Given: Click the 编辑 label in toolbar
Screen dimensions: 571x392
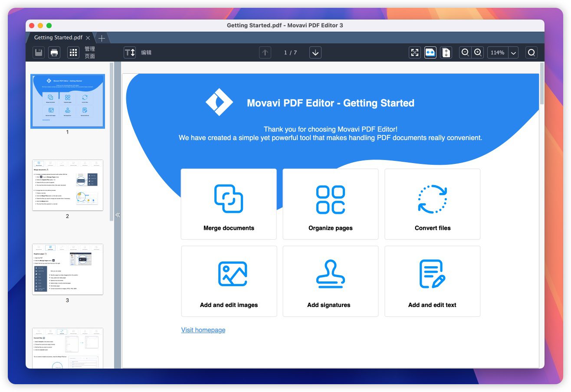Looking at the screenshot, I should pos(146,52).
